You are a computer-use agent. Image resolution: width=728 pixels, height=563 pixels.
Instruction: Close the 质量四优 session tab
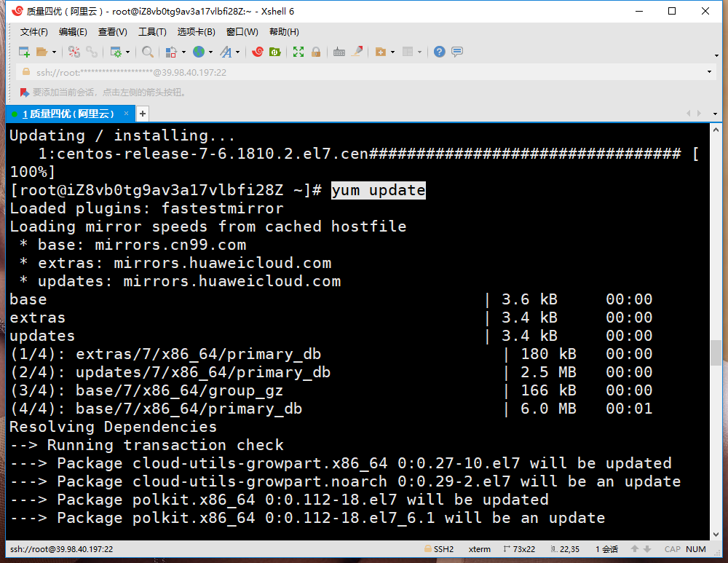[x=127, y=114]
